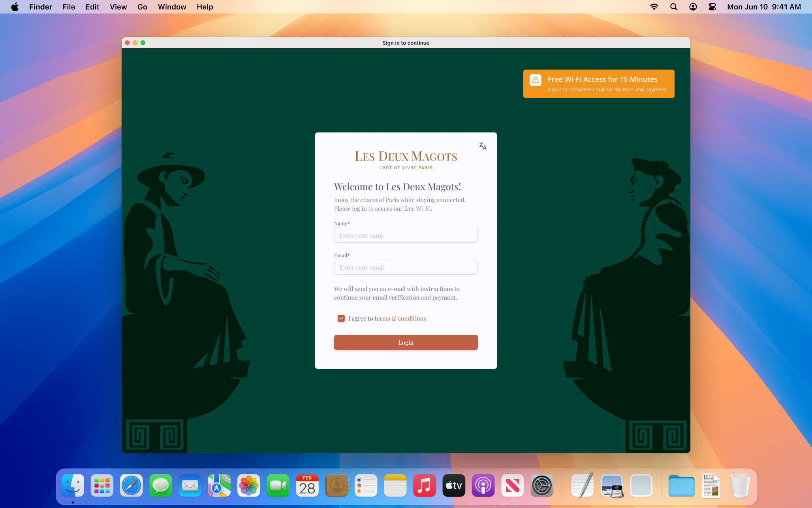The width and height of the screenshot is (812, 508).
Task: Open Finder from the Dock
Action: pos(73,485)
